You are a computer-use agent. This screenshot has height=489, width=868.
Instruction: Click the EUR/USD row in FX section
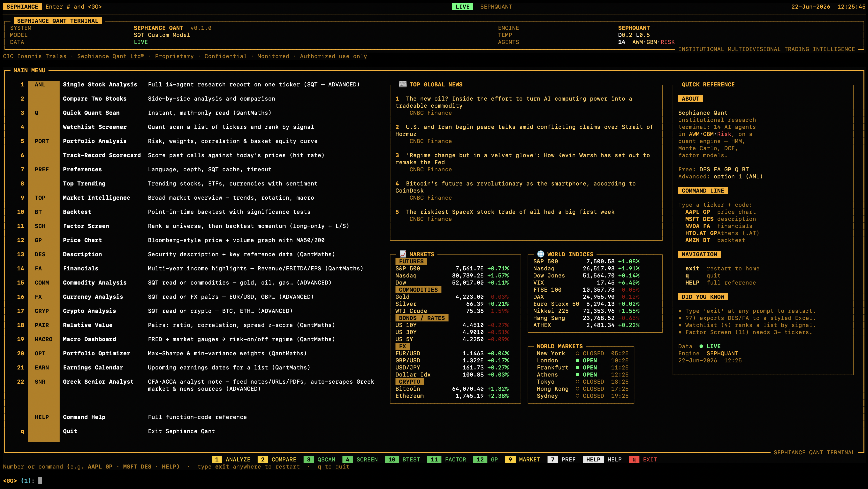452,354
